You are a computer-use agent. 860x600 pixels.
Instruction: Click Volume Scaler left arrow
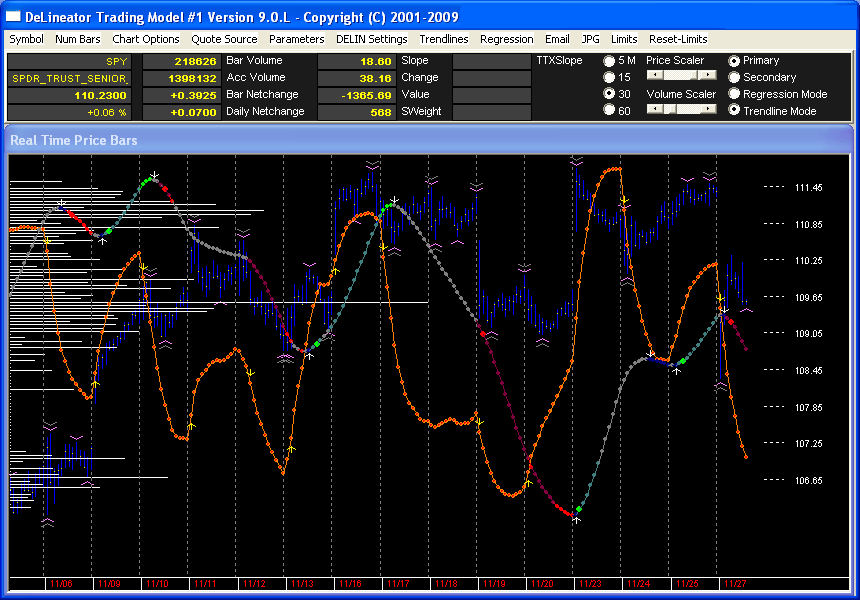[x=655, y=109]
